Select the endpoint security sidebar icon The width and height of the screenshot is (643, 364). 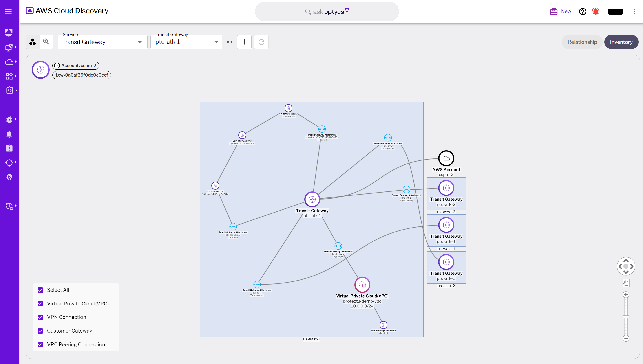9,48
